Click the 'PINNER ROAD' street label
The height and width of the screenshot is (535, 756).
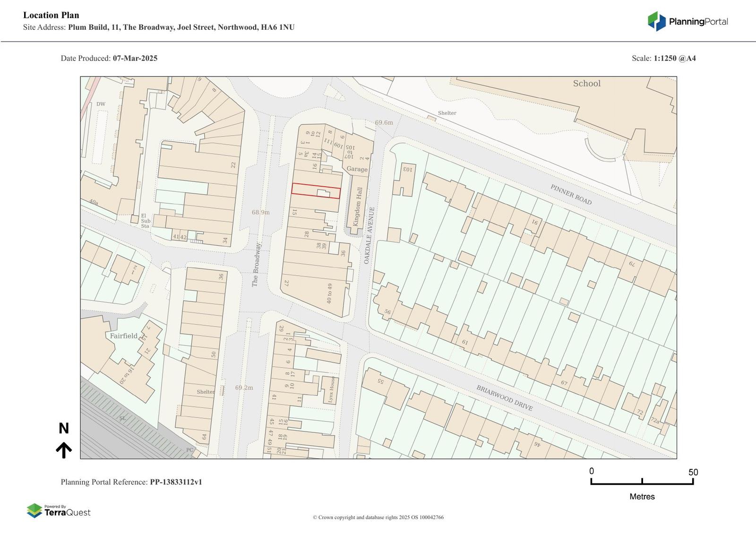point(571,194)
